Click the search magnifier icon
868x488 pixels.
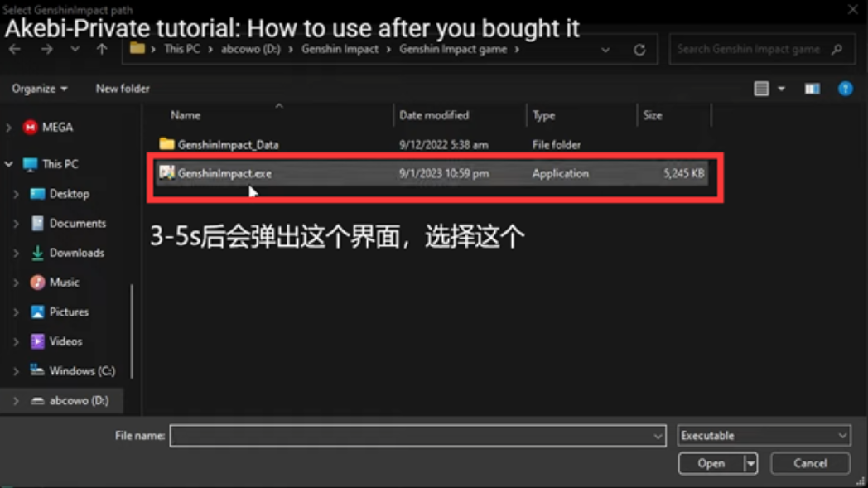837,50
